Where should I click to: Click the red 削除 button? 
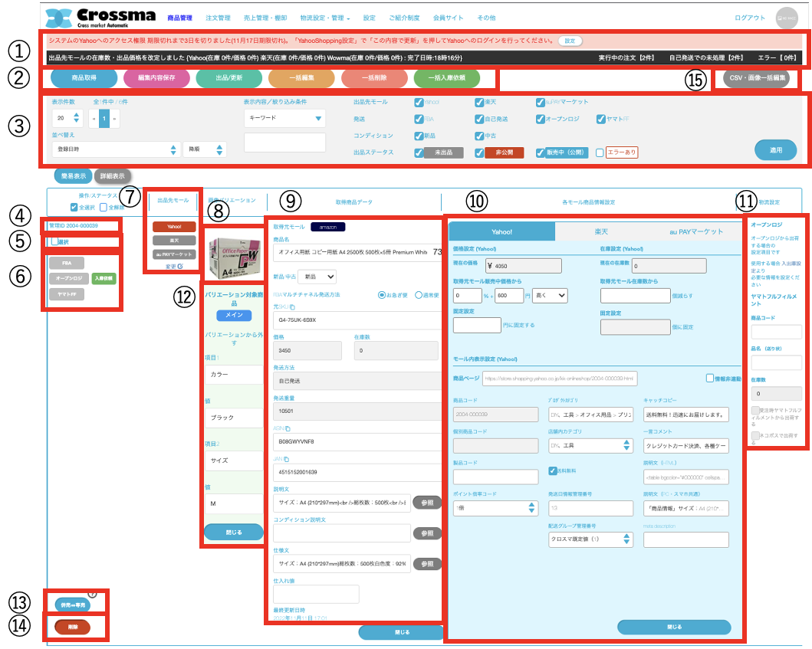point(72,627)
